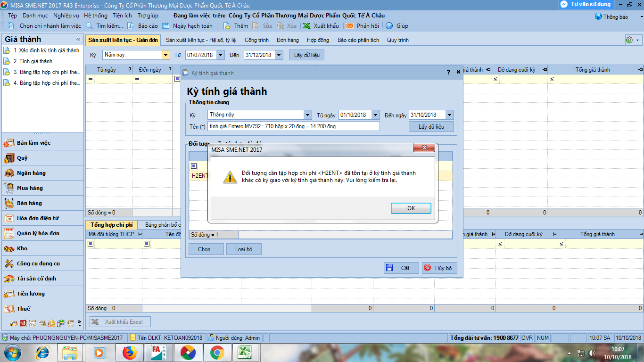Switch to the Công trình tab

tap(256, 40)
